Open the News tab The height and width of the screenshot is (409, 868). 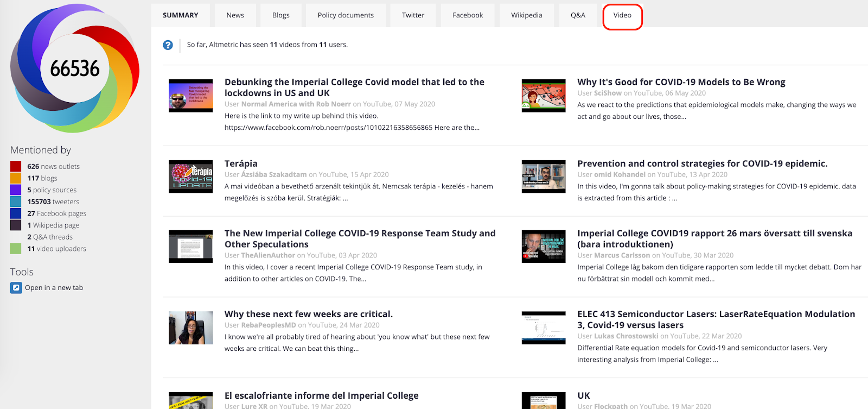click(x=235, y=15)
